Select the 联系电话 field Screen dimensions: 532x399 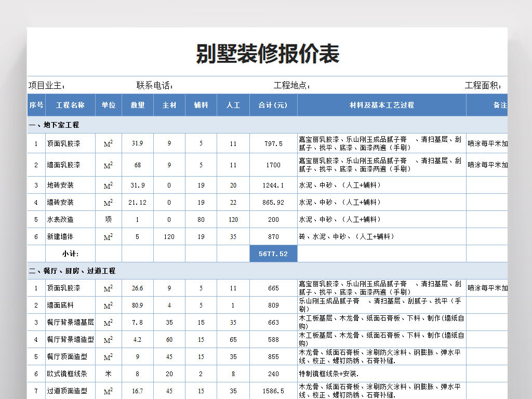155,86
